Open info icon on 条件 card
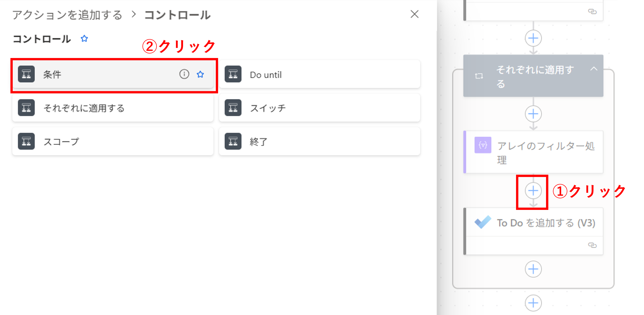Screen dimensions: 644x315 [184, 74]
